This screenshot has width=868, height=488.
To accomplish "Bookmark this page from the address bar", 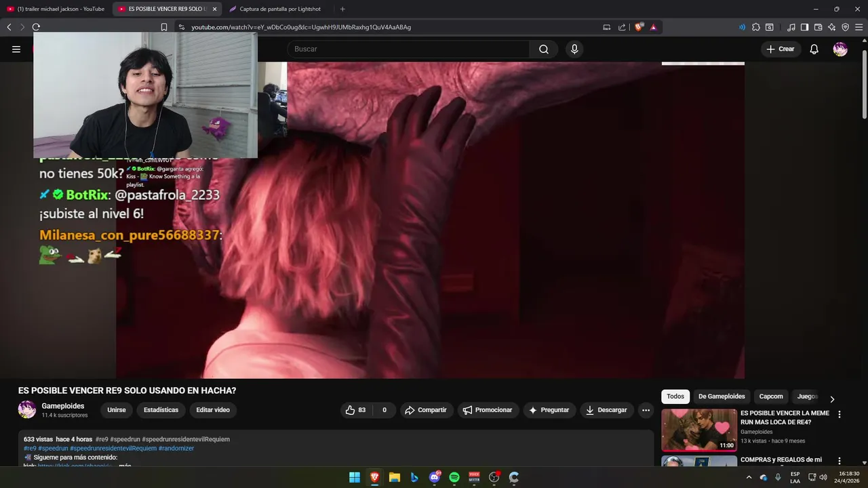I will pos(164,27).
